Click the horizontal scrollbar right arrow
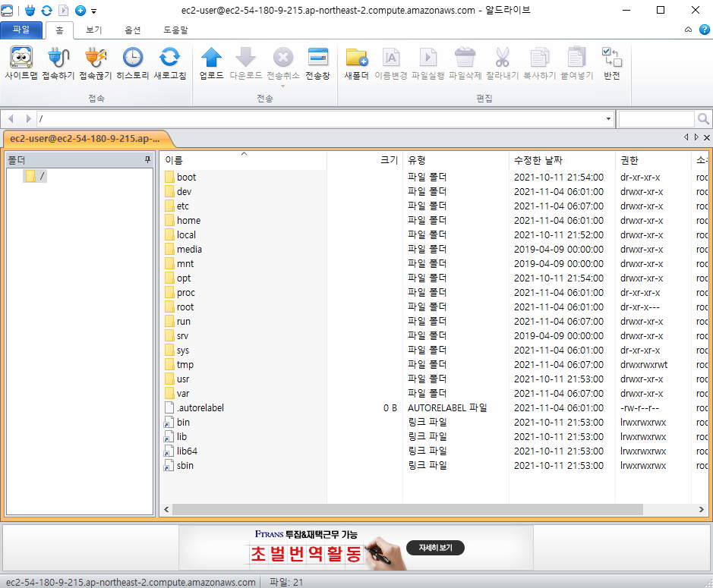 (x=701, y=509)
